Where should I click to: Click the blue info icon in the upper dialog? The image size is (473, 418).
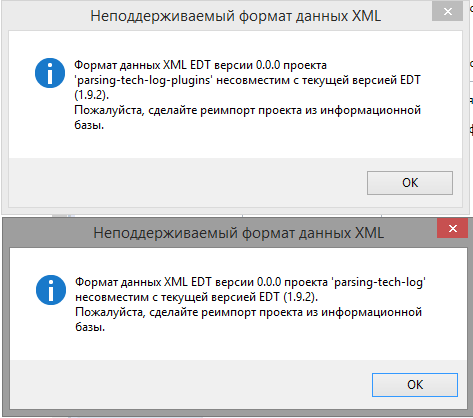[50, 73]
